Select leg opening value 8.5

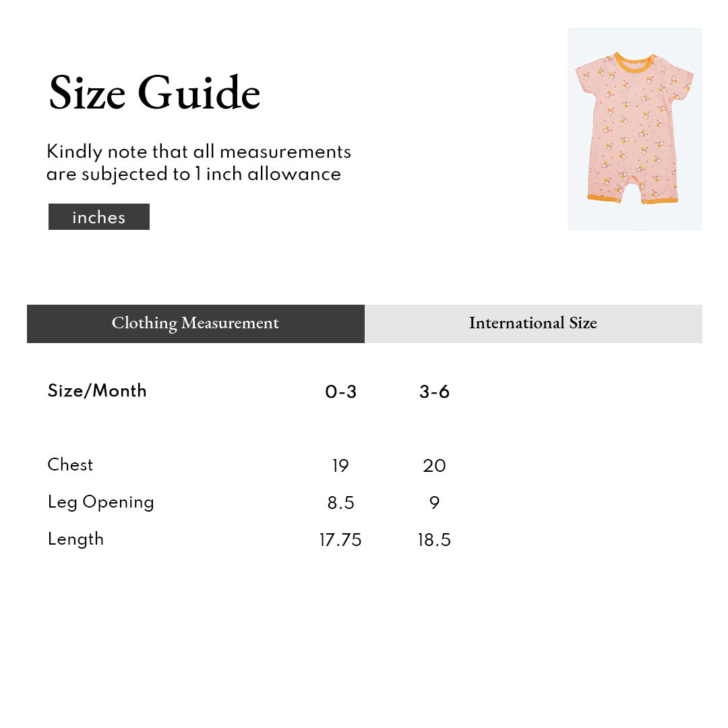click(340, 503)
